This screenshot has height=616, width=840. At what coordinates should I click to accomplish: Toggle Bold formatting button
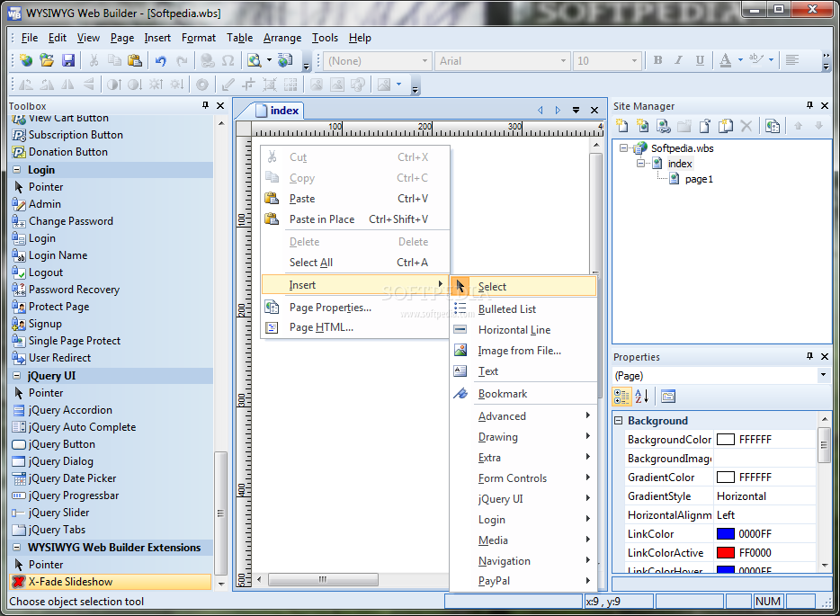click(x=657, y=60)
